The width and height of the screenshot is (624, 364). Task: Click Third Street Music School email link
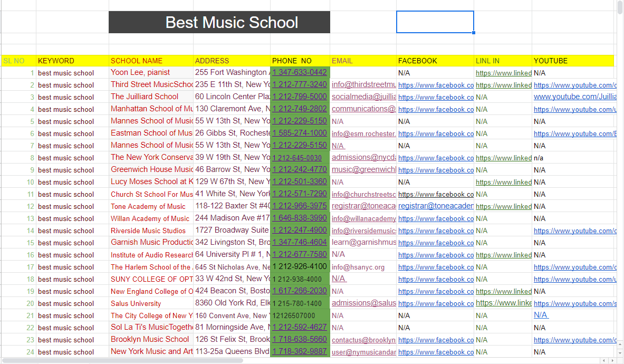point(363,85)
